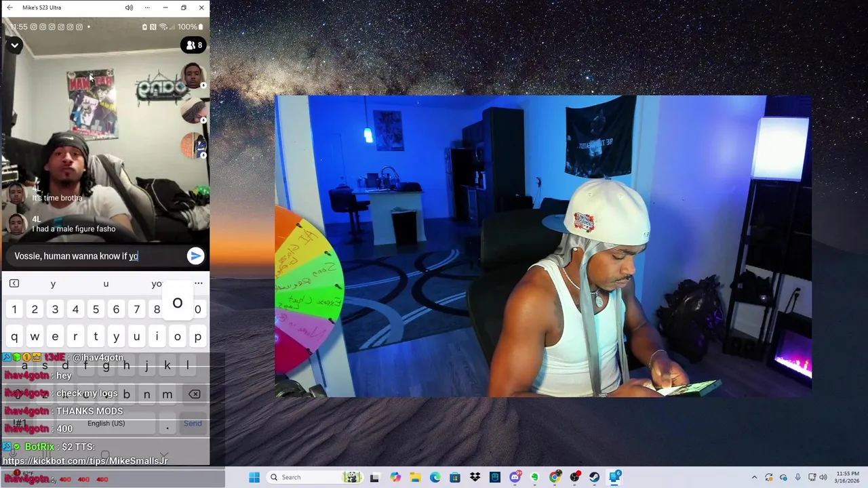Tap the t key on phone keyboard
Viewport: 868px width, 488px height.
pos(96,336)
